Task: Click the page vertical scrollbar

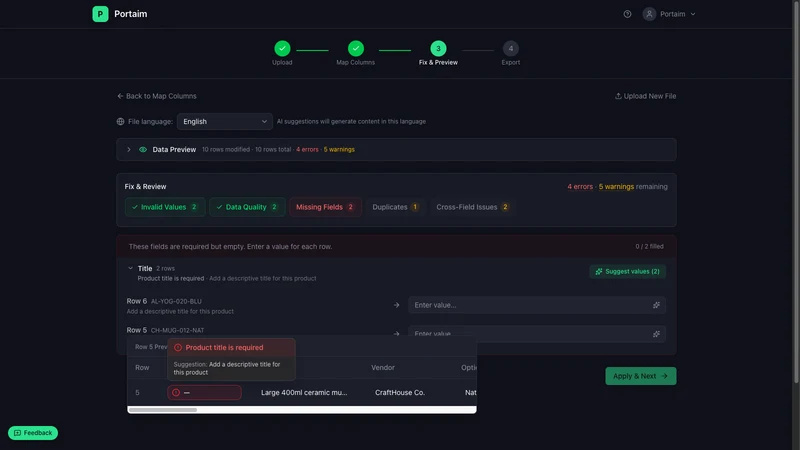Action: tap(796, 192)
